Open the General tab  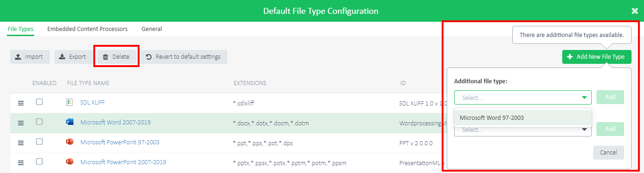[x=152, y=29]
